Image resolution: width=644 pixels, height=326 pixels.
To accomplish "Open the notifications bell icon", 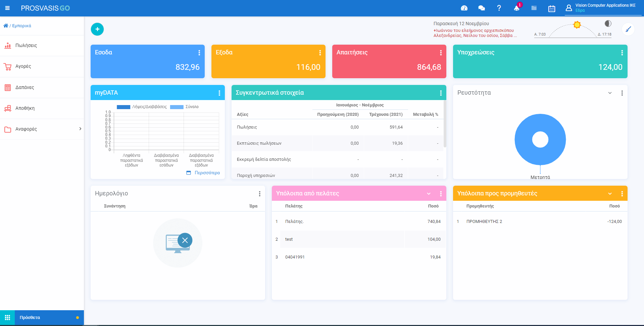I will point(516,8).
